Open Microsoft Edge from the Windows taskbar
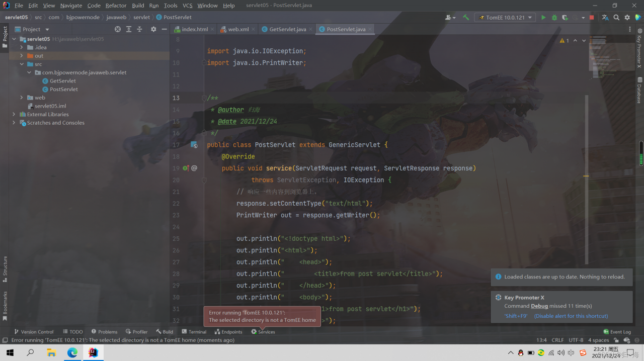Image resolution: width=644 pixels, height=361 pixels. 72,353
